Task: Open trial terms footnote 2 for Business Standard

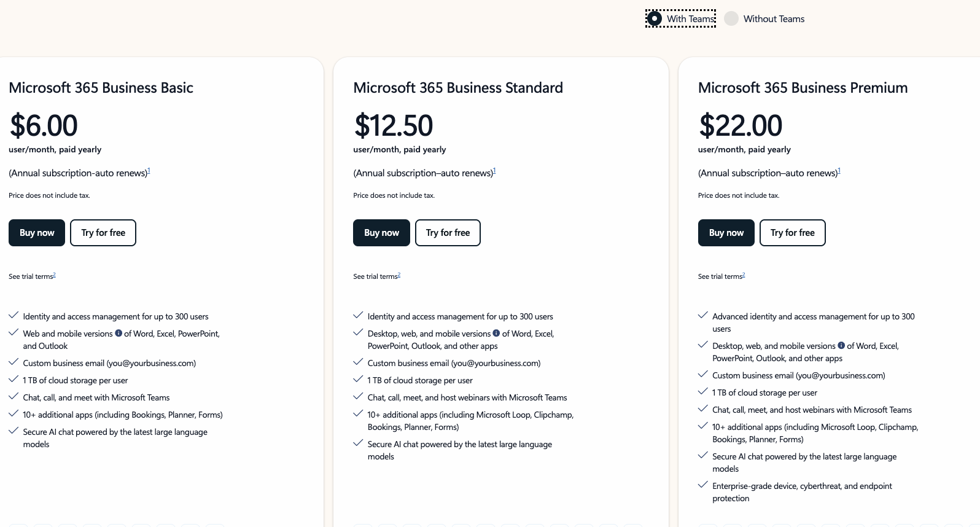Action: pos(399,275)
